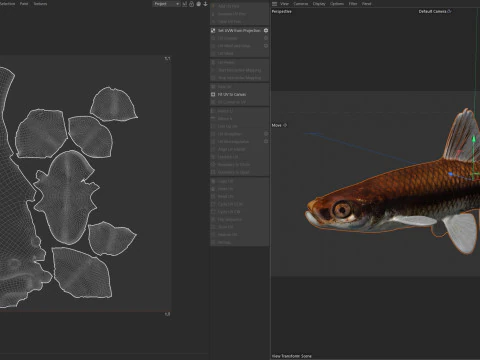Open UV Straighten options gear
The height and width of the screenshot is (360, 480).
pyautogui.click(x=266, y=134)
